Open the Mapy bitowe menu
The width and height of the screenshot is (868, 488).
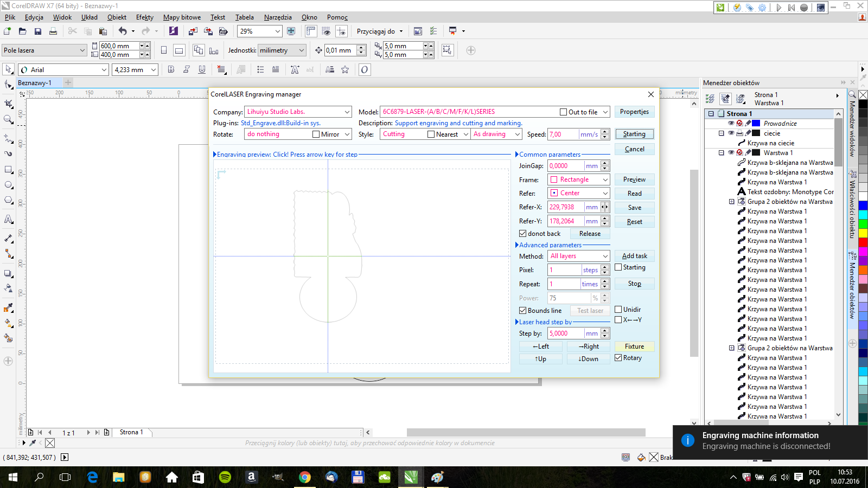[182, 17]
